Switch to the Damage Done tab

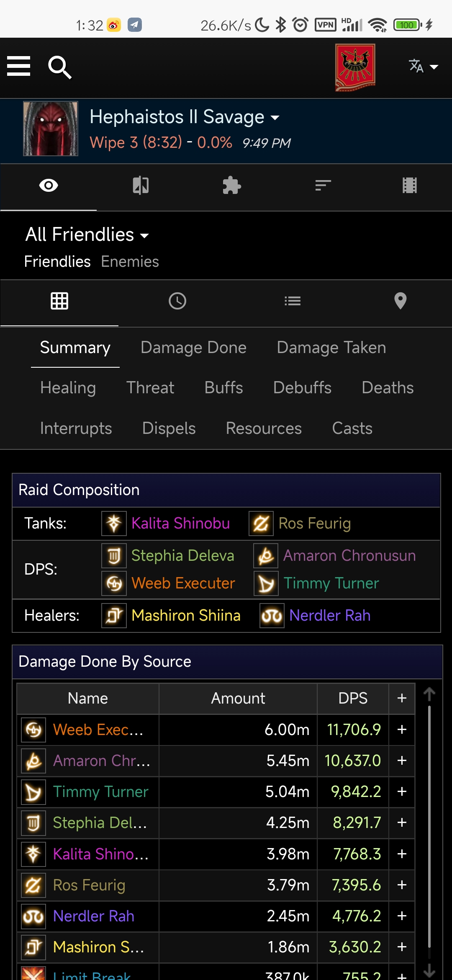pos(193,348)
